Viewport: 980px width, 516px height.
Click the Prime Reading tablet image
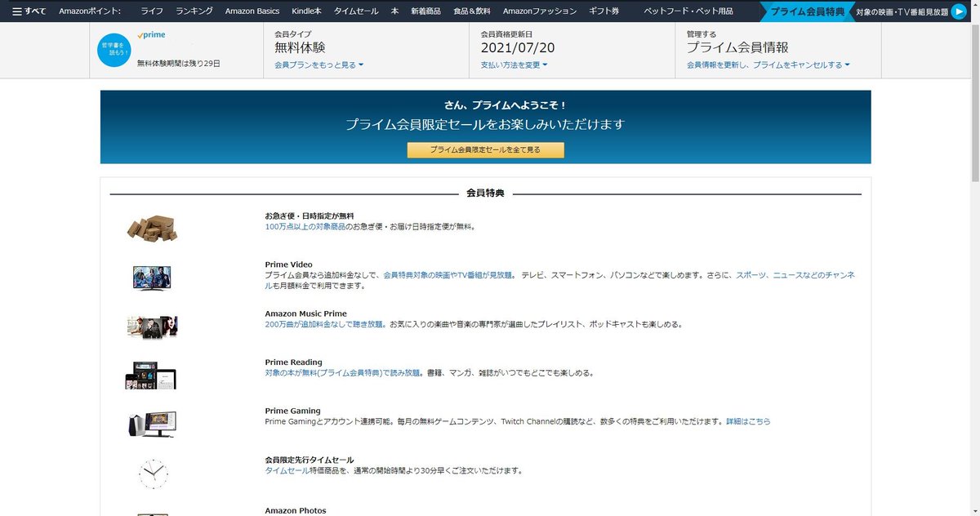(150, 375)
